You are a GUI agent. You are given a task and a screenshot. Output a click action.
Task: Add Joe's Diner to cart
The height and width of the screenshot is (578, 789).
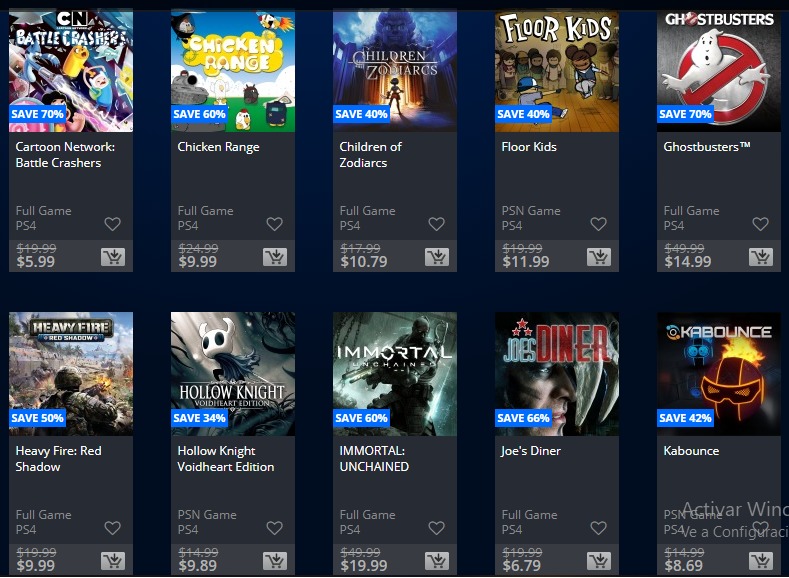pyautogui.click(x=599, y=561)
